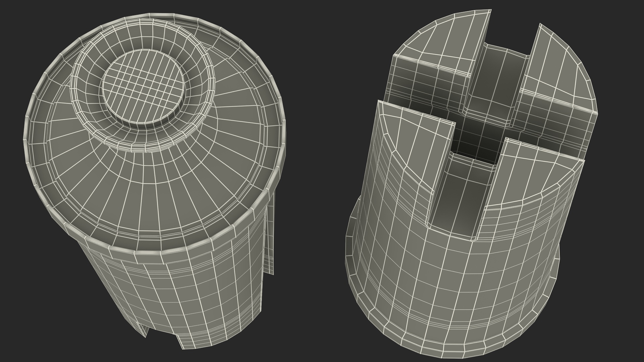Viewport: 644px width, 362px height.
Task: Select the left wireframe cylinder with round cap
Action: pyautogui.click(x=154, y=181)
